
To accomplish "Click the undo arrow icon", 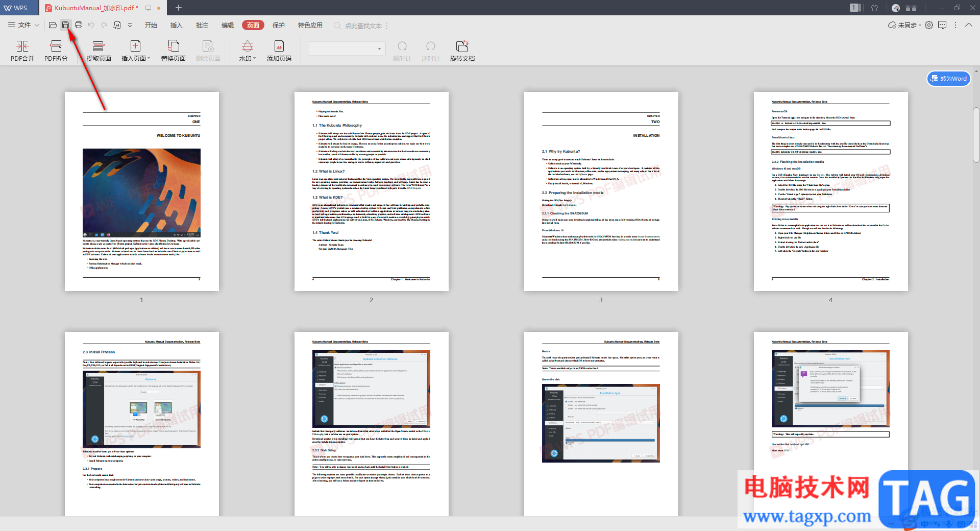I will click(x=91, y=25).
